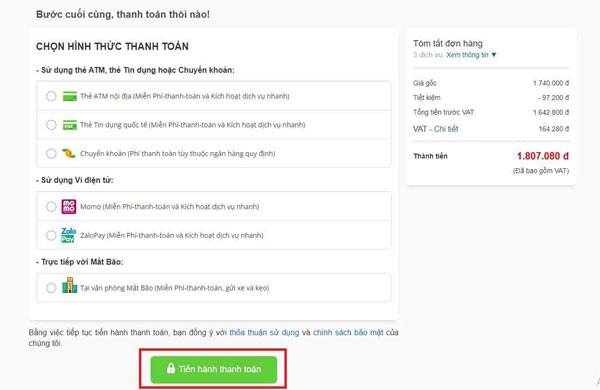The height and width of the screenshot is (390, 600).
Task: Choose the ZaloPay radio button
Action: [x=51, y=235]
